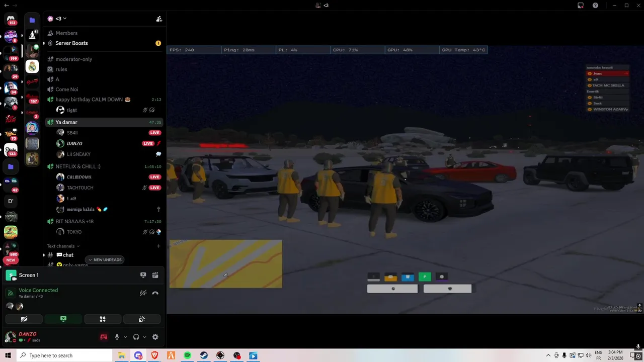Viewport: 644px width, 362px height.
Task: Click user TACHTOUCH in voice list
Action: pyautogui.click(x=108, y=188)
